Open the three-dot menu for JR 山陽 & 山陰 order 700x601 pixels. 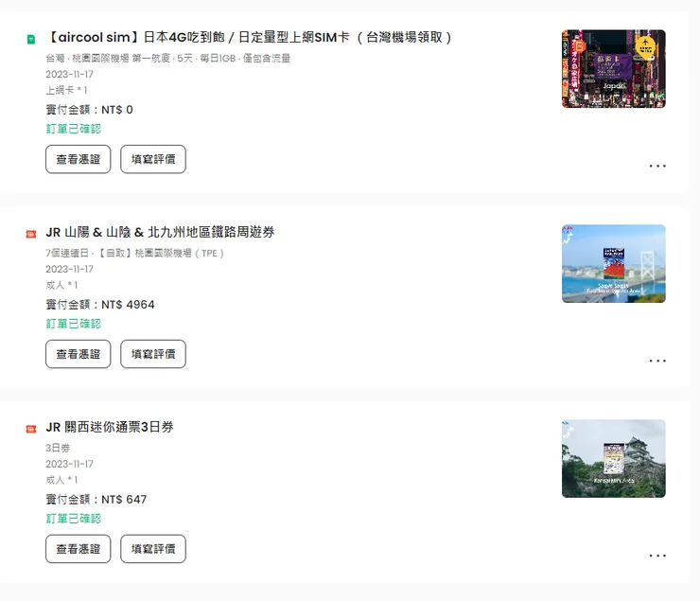click(x=657, y=361)
